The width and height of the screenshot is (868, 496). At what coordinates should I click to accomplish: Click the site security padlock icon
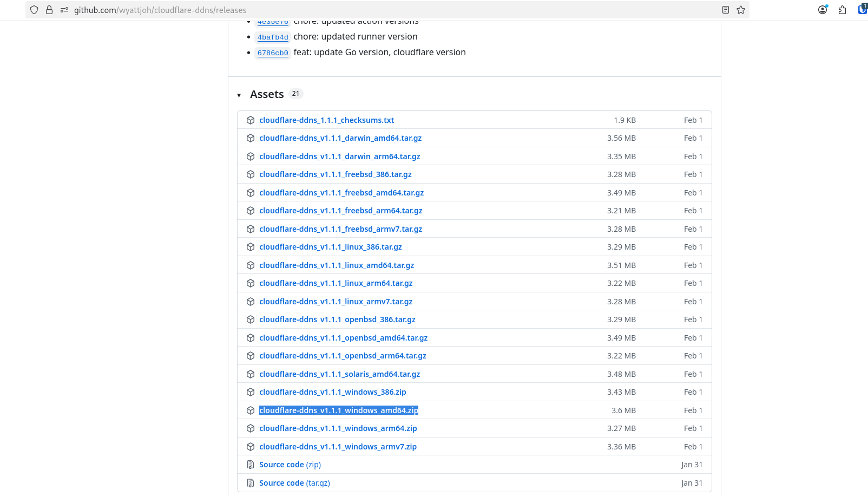tap(49, 10)
